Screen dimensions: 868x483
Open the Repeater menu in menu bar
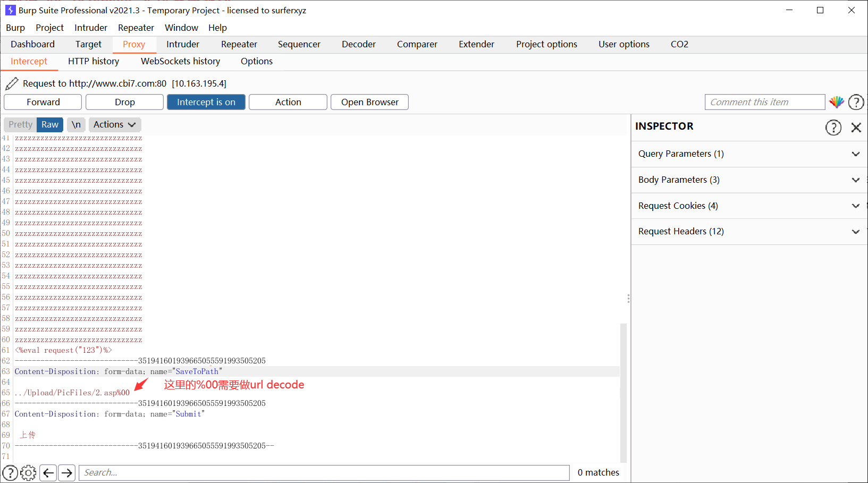[x=136, y=28]
